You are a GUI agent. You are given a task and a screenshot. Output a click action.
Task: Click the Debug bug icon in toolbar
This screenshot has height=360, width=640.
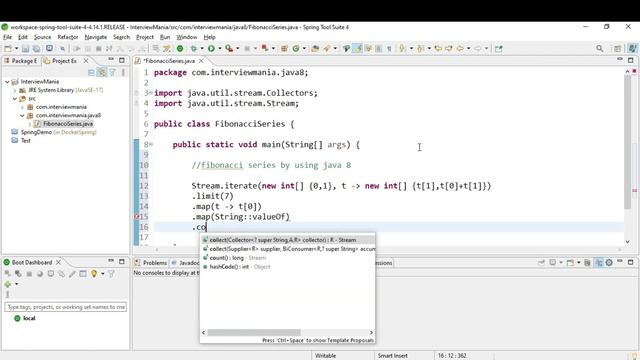[194, 49]
